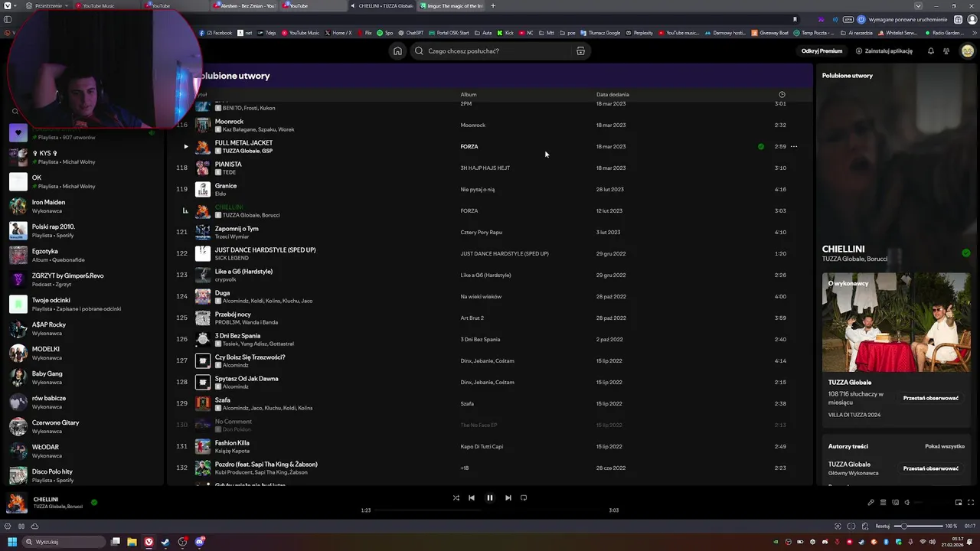Open Disco Polo hity playlist
The height and width of the screenshot is (551, 980).
(x=83, y=475)
